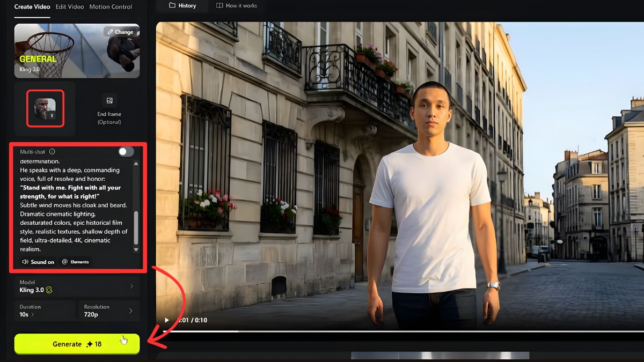Toggle the Sound on speaker option

pyautogui.click(x=38, y=262)
